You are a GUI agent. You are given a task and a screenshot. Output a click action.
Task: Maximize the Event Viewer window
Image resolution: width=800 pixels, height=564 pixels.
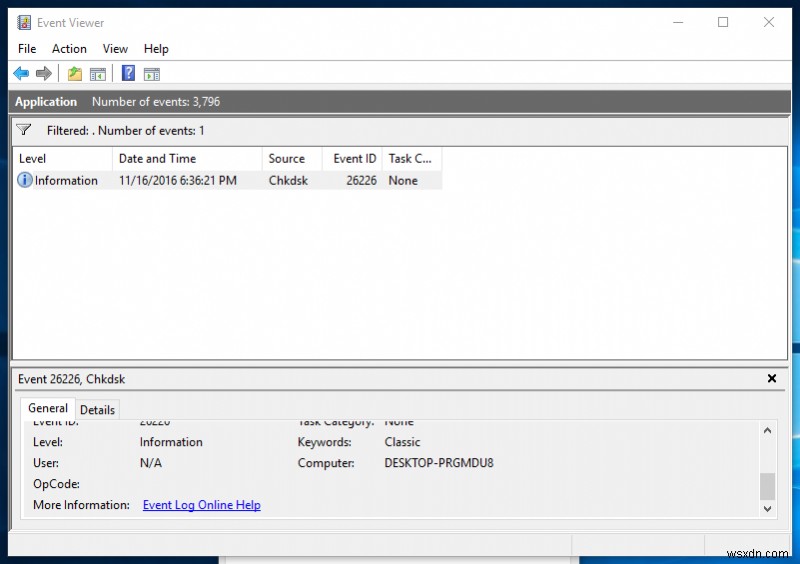[x=723, y=22]
